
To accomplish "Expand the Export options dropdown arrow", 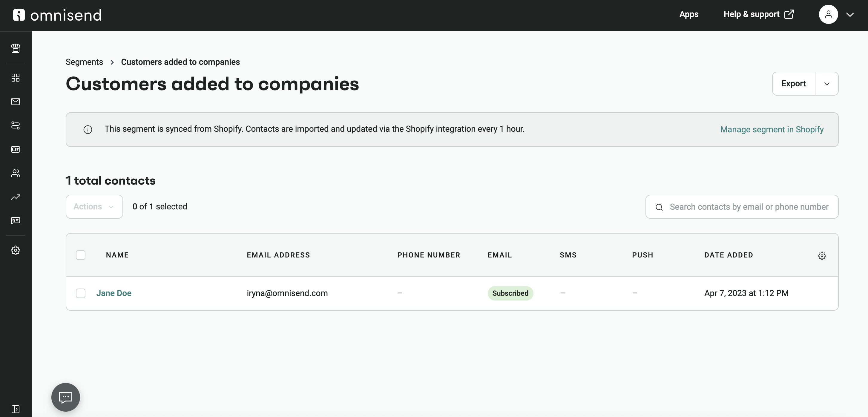I will click(x=826, y=84).
